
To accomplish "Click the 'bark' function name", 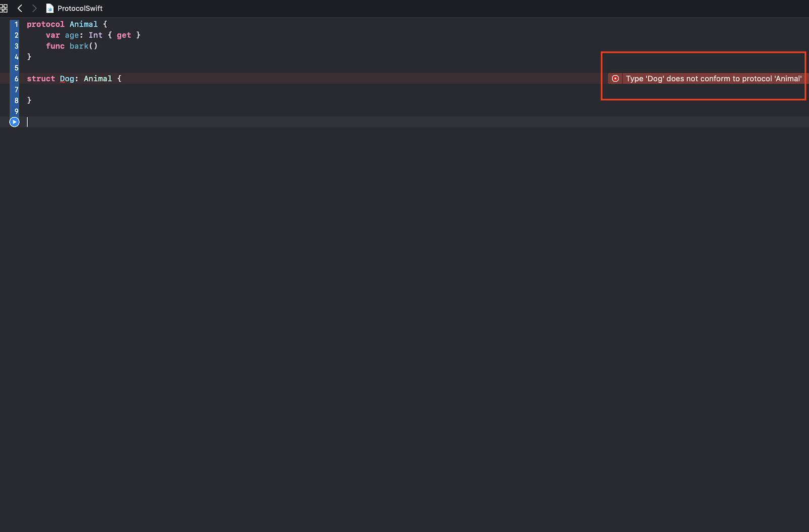I will pos(79,46).
